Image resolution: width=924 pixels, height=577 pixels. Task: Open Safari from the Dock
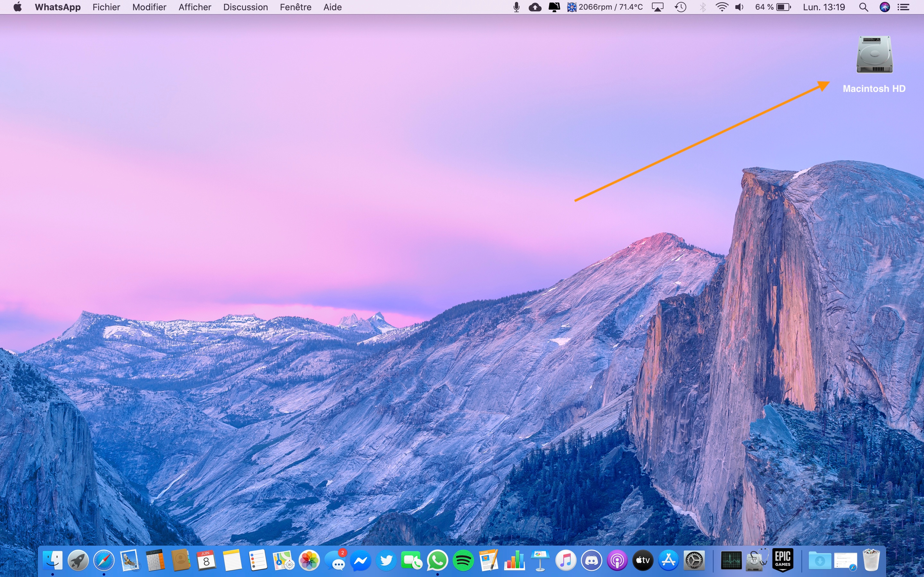(104, 560)
